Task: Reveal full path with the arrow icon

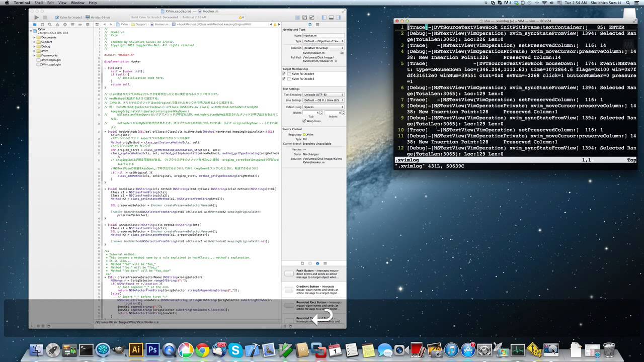Action: 336,61
